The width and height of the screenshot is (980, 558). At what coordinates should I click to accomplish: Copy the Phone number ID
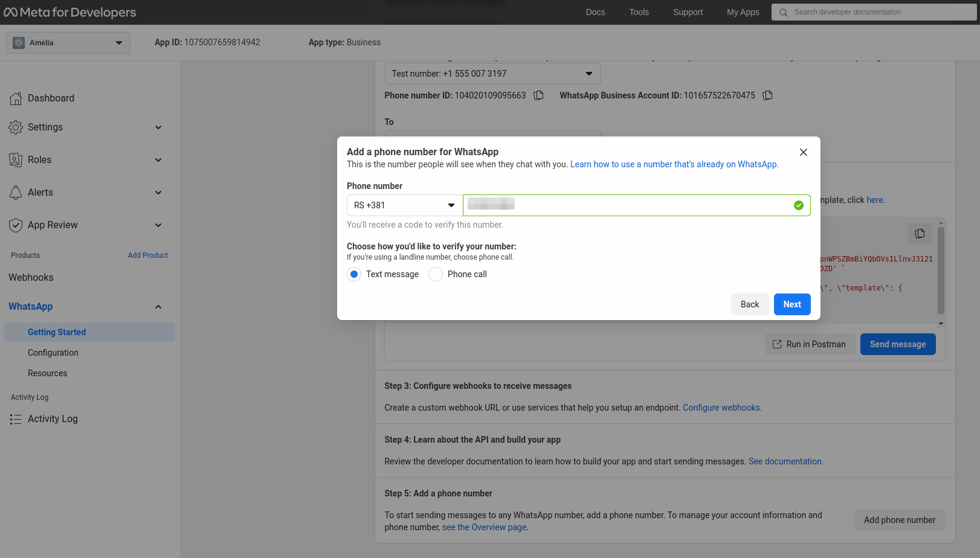click(538, 95)
